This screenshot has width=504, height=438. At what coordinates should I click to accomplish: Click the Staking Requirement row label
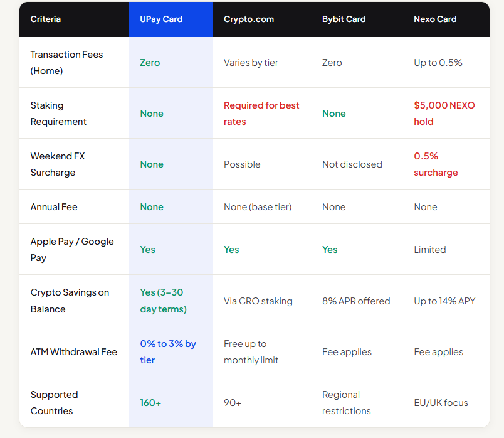coord(63,113)
